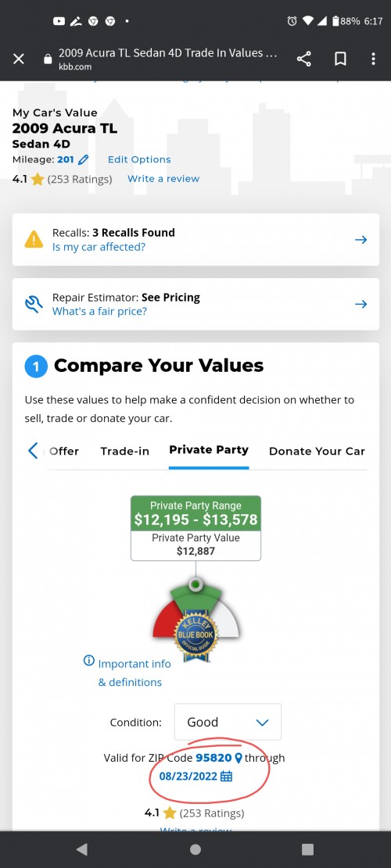Select the Donate Your Car tab
Screen dimensions: 391x868
point(317,451)
